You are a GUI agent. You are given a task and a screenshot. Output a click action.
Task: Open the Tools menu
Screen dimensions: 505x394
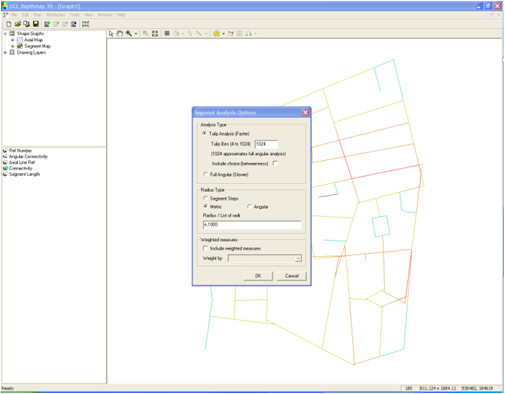point(75,15)
